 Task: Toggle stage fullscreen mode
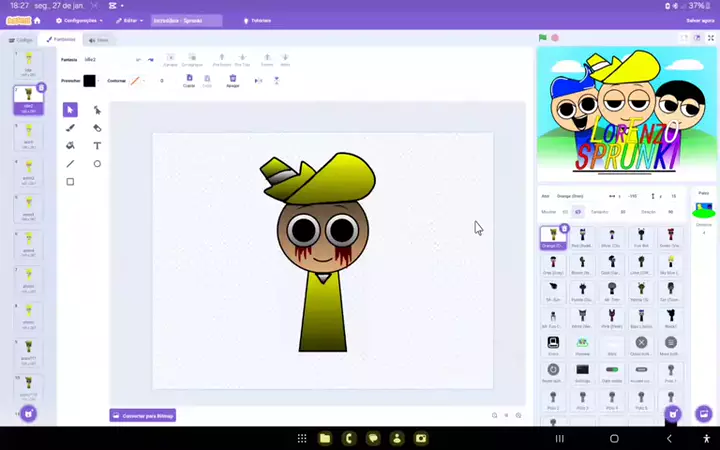click(x=709, y=38)
